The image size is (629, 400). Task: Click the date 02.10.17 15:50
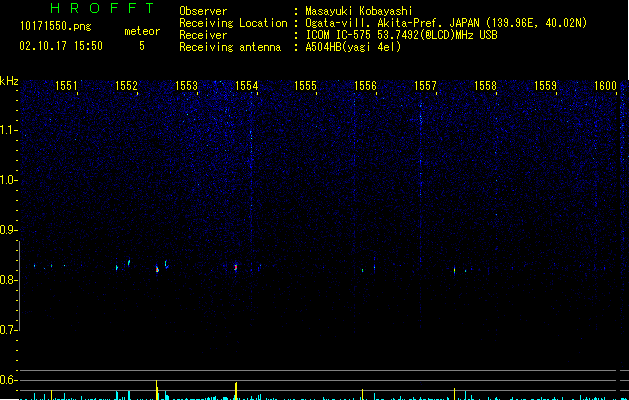[61, 46]
